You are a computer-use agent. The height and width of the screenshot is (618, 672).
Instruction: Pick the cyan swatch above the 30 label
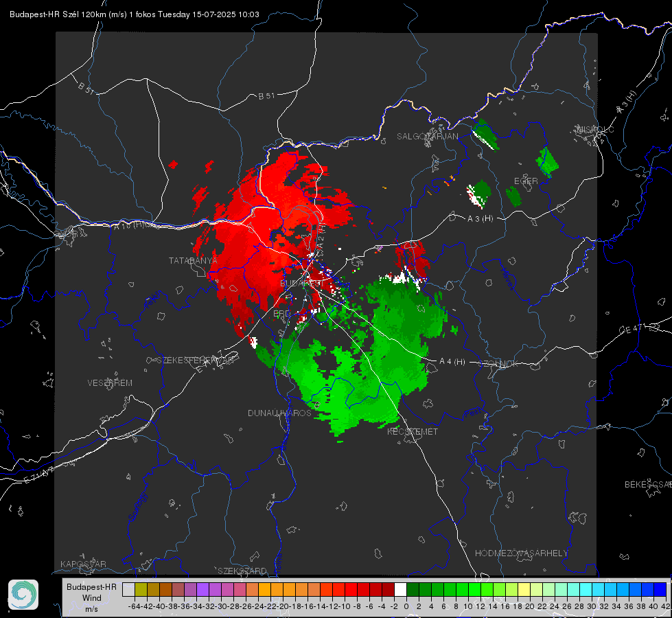(x=599, y=590)
